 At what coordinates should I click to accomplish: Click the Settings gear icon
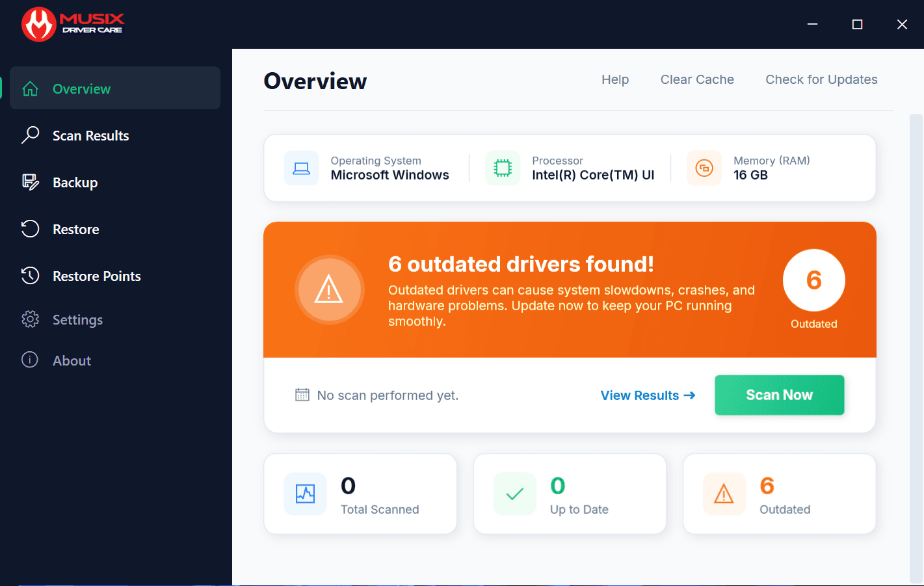click(30, 319)
